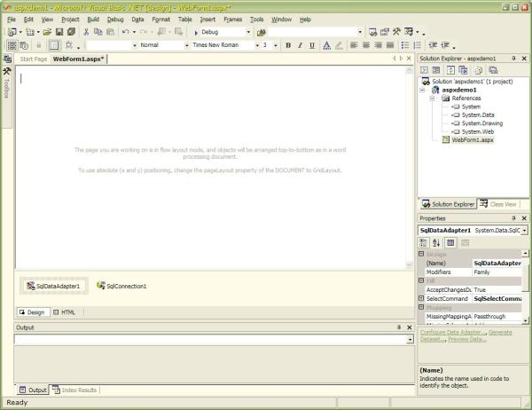This screenshot has height=410, width=532.
Task: Switch to the HTML view tab
Action: pyautogui.click(x=64, y=312)
